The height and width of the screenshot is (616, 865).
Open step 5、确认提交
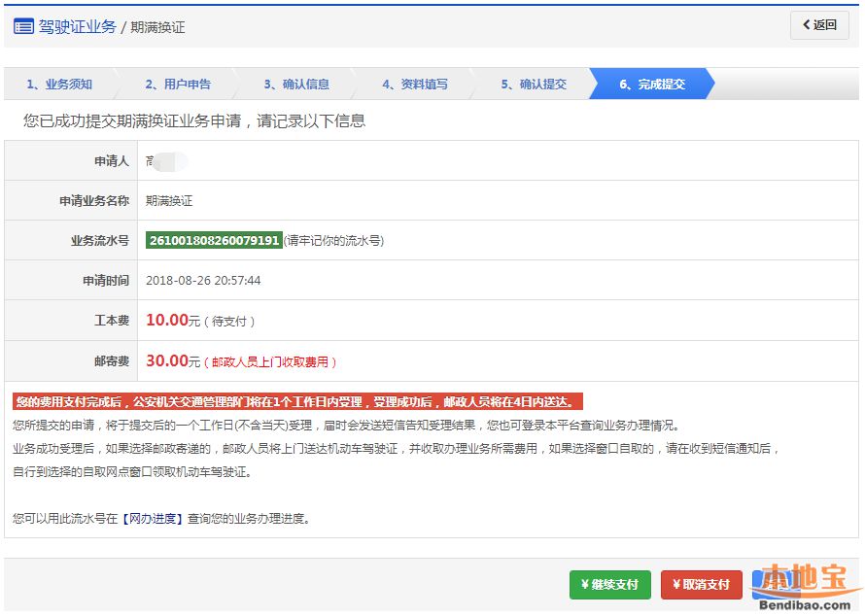pos(534,85)
